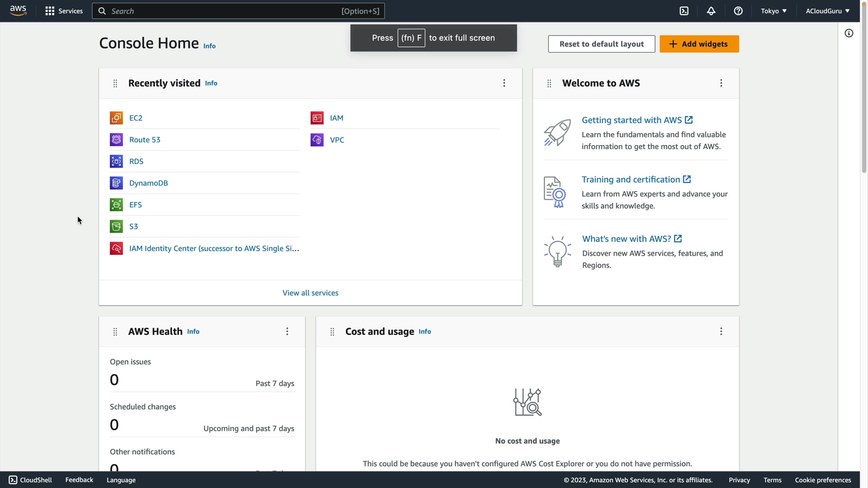
Task: Open Cost and usage widget options menu
Action: pos(721,332)
